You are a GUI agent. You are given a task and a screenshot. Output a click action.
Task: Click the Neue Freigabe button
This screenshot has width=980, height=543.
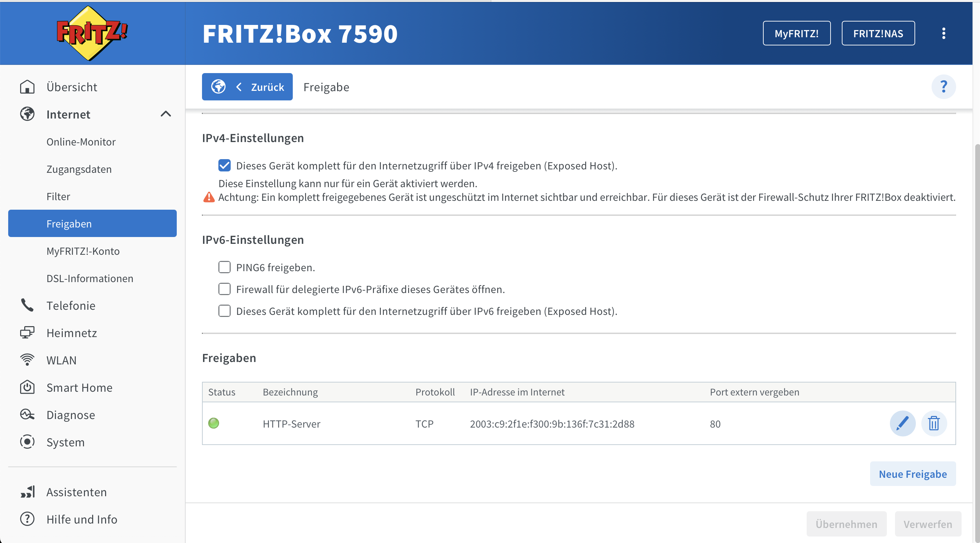(913, 474)
